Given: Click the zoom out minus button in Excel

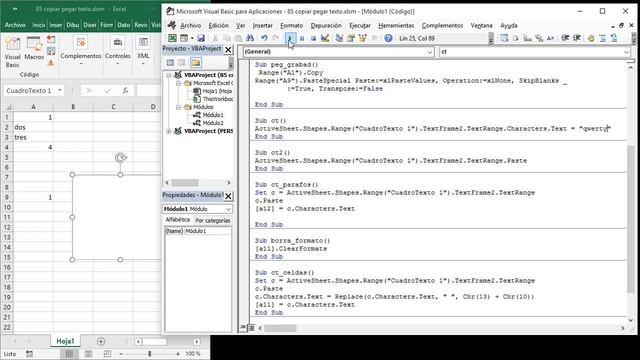Looking at the screenshot, I should 121,354.
